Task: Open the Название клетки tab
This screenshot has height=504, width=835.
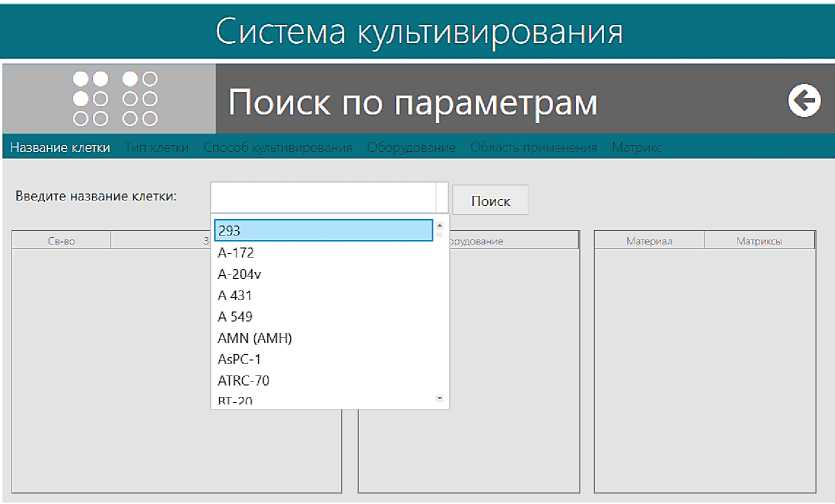Action: click(60, 148)
